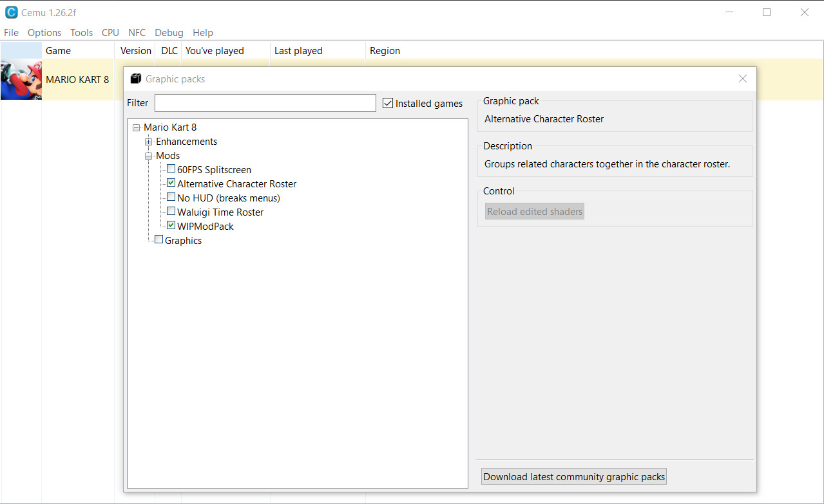Click the Graphic packs cube icon

tap(136, 78)
